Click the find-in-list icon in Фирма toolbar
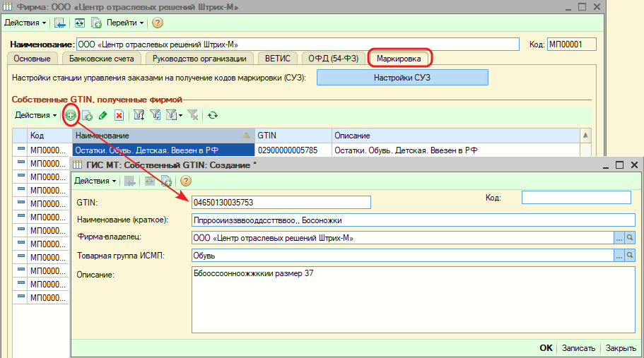 [x=60, y=23]
